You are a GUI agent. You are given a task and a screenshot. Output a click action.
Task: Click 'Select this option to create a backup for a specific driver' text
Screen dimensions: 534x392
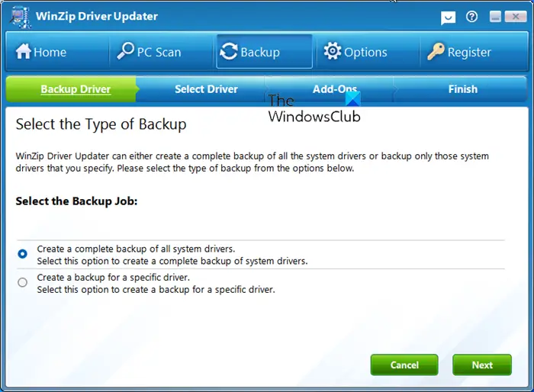point(156,290)
